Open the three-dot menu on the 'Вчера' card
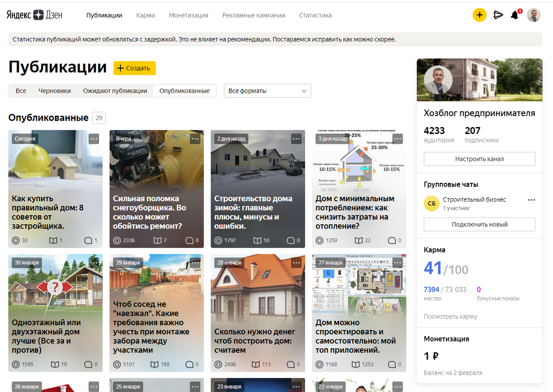 point(195,139)
